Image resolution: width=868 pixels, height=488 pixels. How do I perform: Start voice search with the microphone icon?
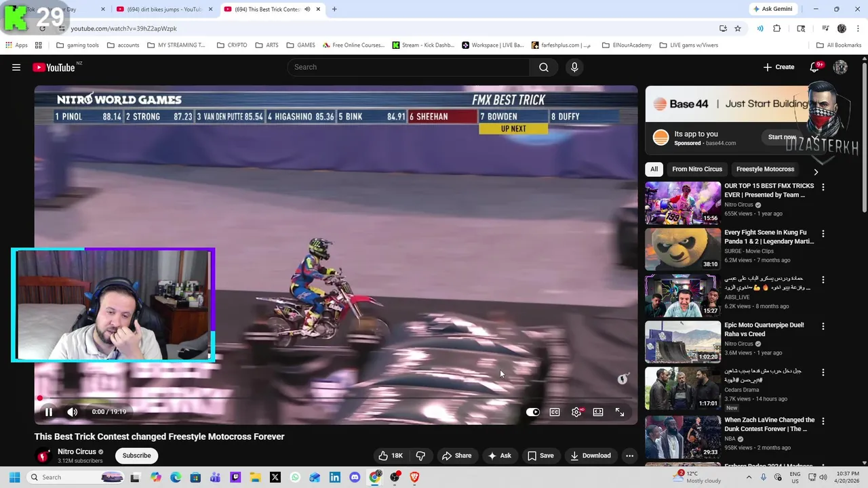[574, 67]
